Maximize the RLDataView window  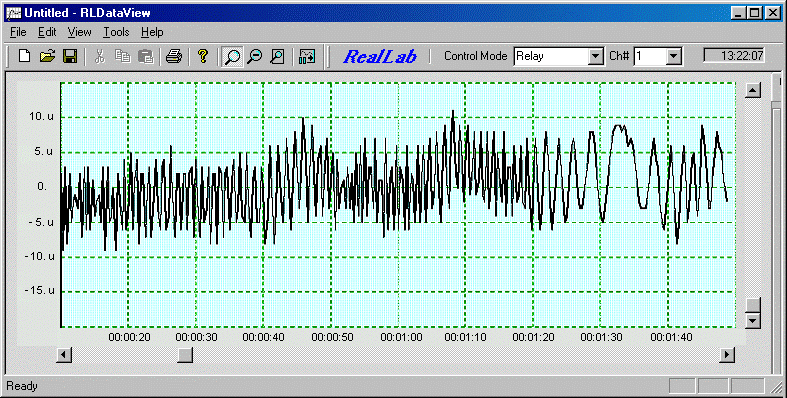pos(754,13)
